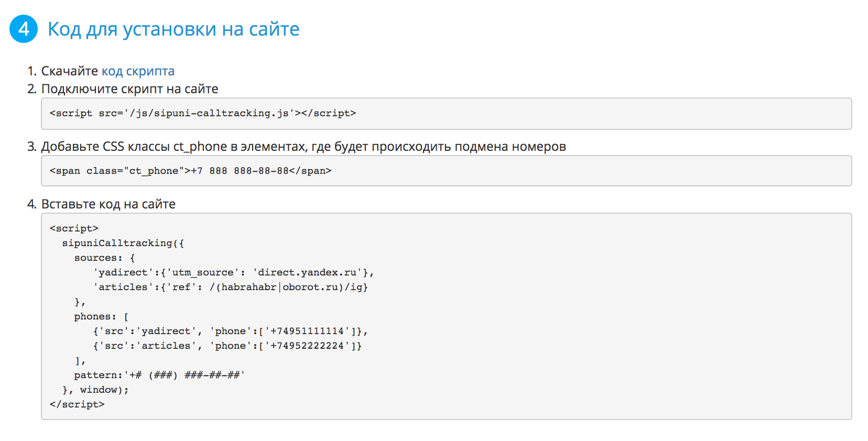Click the sipuniCalltracking({ function call line

[123, 243]
